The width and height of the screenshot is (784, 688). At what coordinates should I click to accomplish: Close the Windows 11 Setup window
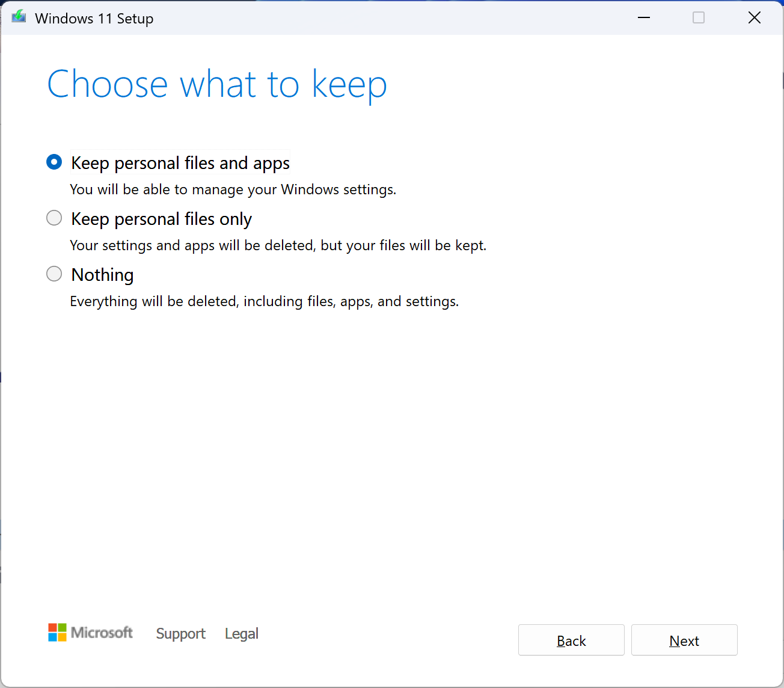point(755,17)
